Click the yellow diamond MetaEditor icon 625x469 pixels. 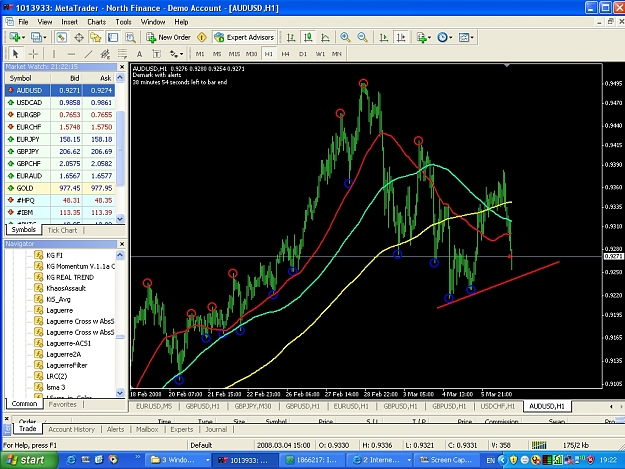pyautogui.click(x=202, y=37)
